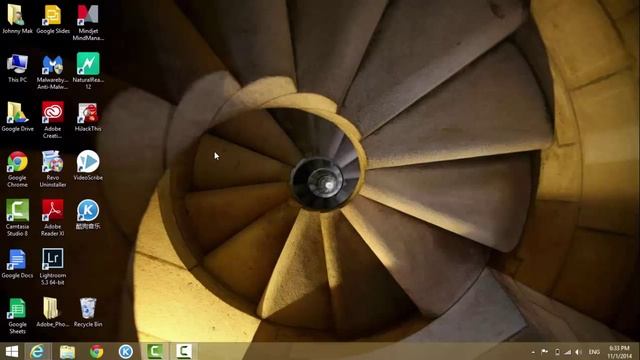Click the taskbar clock showing 6:33 PM
Screen dimensions: 640x360
click(620, 352)
